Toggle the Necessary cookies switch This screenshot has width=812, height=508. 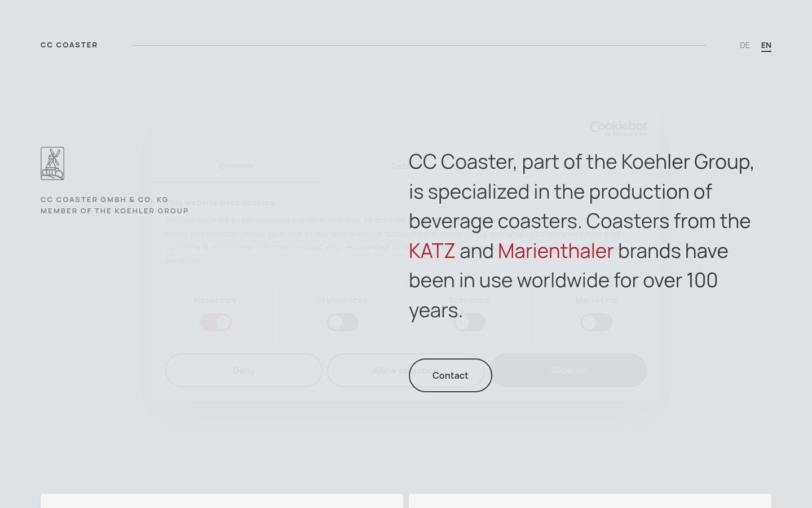click(x=215, y=322)
